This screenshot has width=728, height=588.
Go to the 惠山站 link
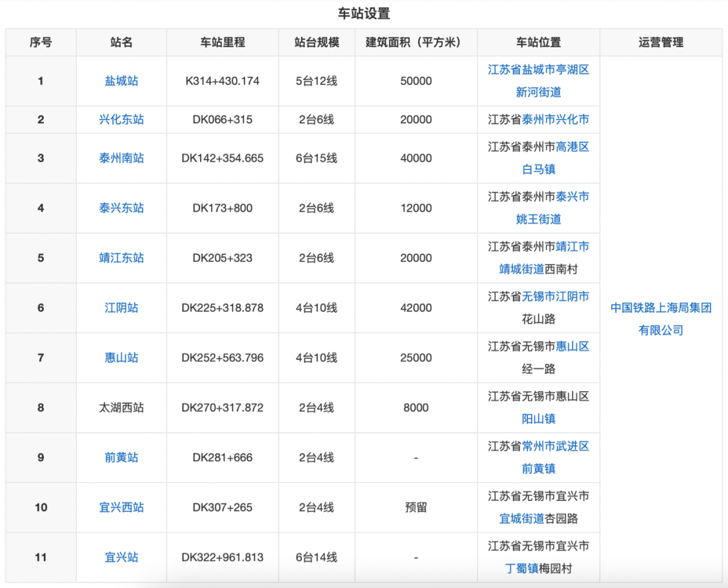121,357
